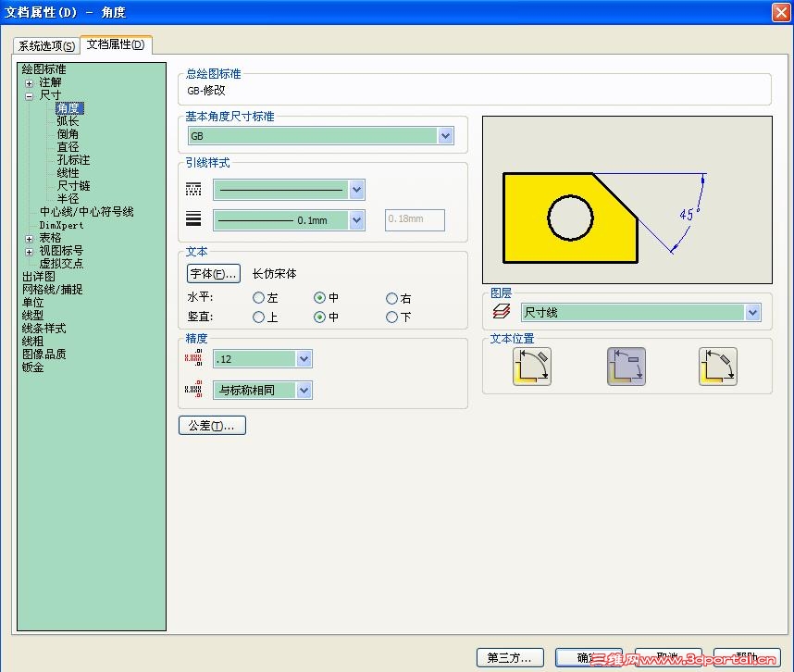Viewport: 794px width, 672px height.
Task: Select the angled-along-arc text position icon
Action: [x=532, y=367]
